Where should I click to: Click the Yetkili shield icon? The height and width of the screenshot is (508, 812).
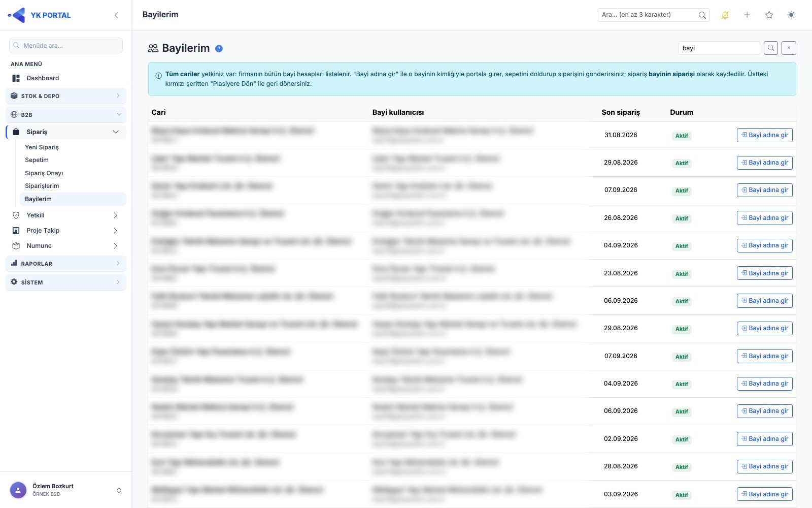[x=16, y=215]
